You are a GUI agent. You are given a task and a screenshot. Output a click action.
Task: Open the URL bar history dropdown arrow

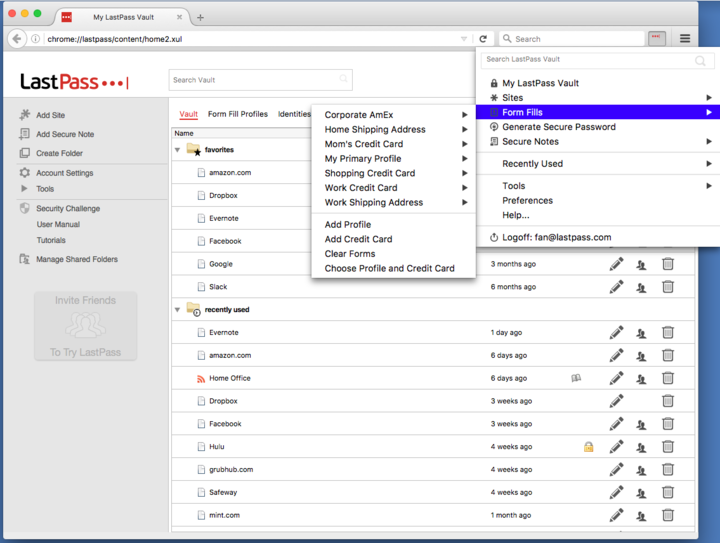tap(464, 39)
